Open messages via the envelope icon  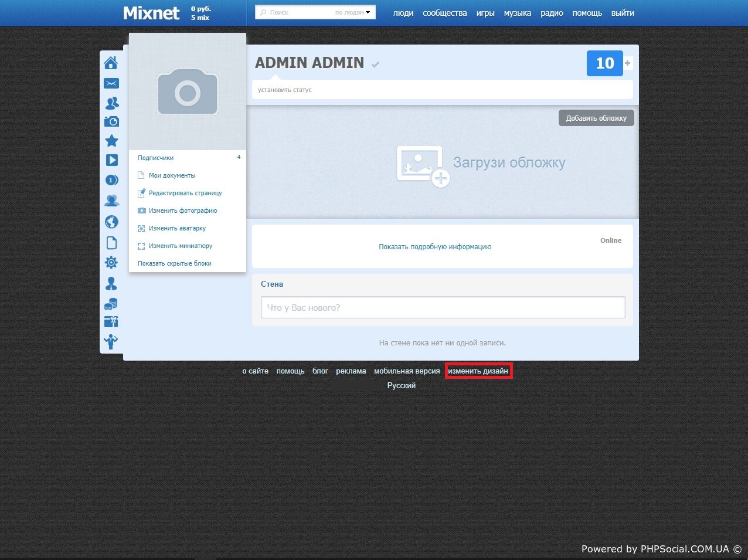coord(111,83)
